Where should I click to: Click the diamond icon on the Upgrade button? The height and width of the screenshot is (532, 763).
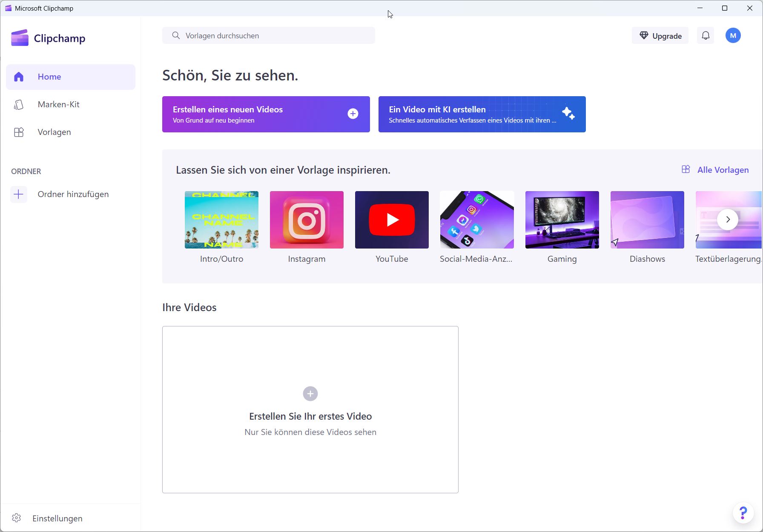click(x=644, y=36)
